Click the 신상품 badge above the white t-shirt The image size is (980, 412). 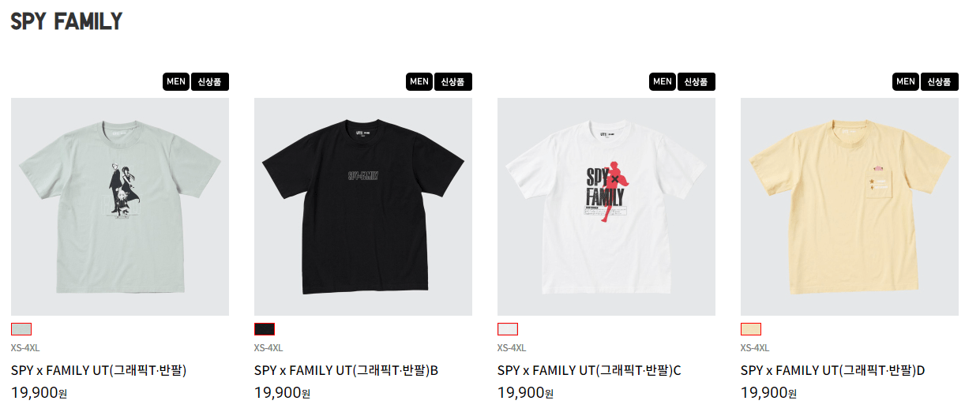click(x=697, y=81)
